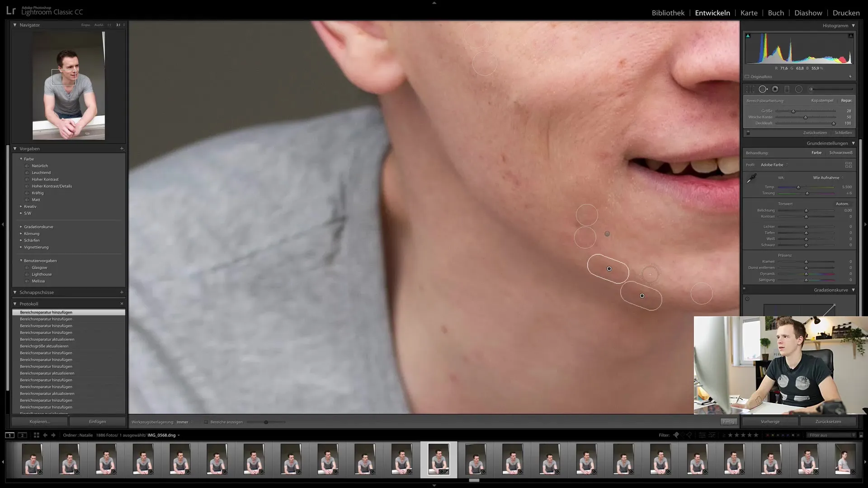Select the Radial Filter tool
The width and height of the screenshot is (868, 488).
pyautogui.click(x=799, y=89)
